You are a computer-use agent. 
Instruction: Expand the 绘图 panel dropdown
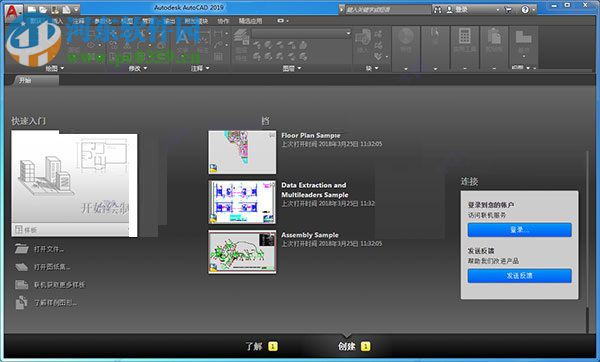click(55, 68)
